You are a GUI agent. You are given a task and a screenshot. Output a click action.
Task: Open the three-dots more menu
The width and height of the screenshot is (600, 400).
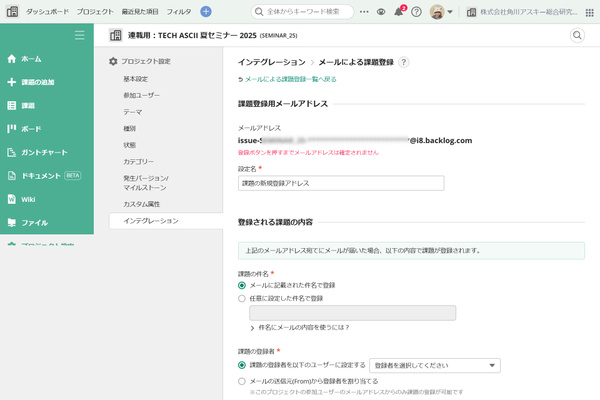coord(364,12)
